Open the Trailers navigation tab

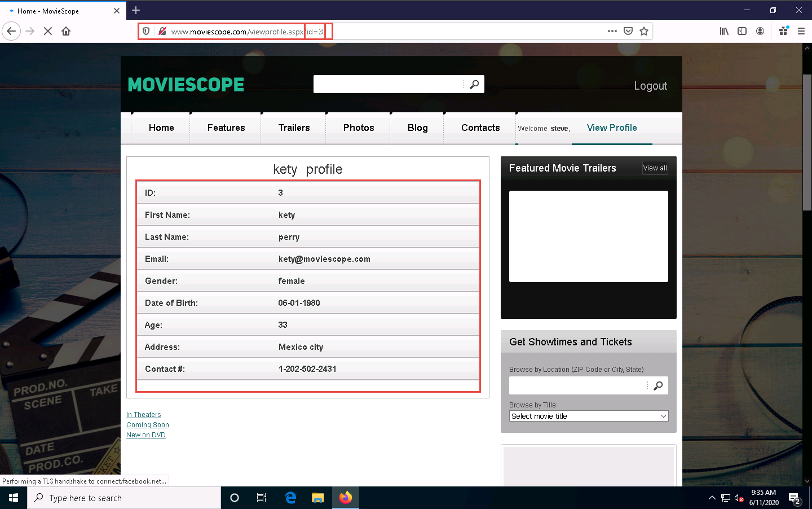(294, 128)
